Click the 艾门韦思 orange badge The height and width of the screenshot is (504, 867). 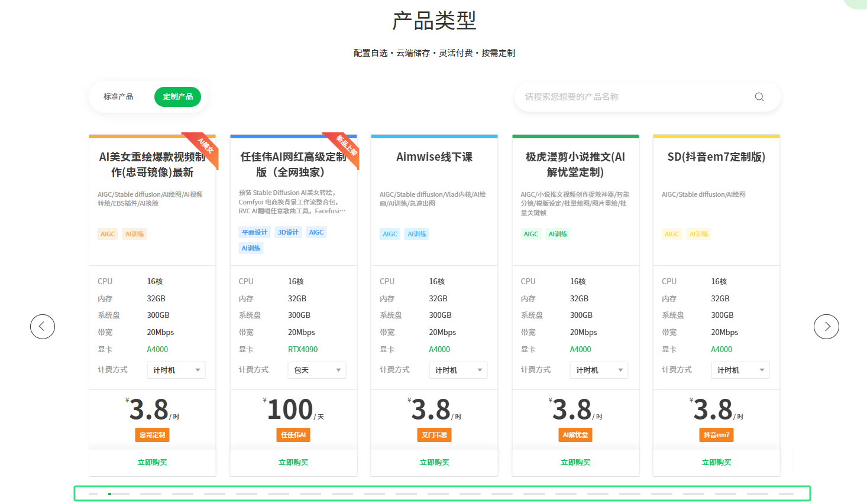[435, 435]
